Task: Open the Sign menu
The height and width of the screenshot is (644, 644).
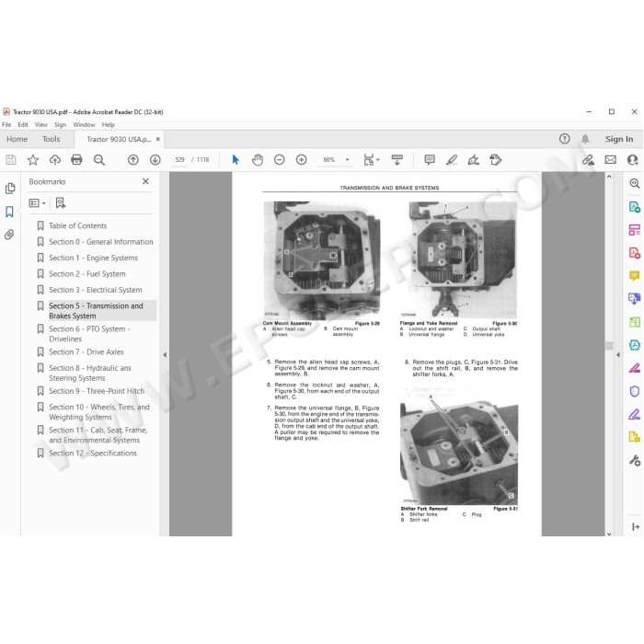Action: pyautogui.click(x=60, y=124)
